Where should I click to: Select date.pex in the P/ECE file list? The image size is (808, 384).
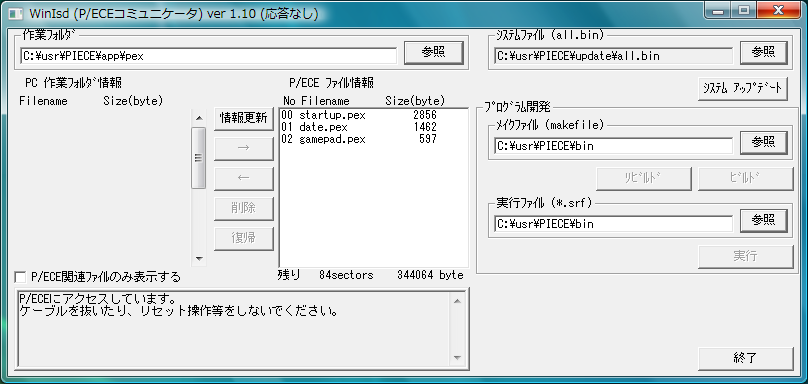point(359,127)
